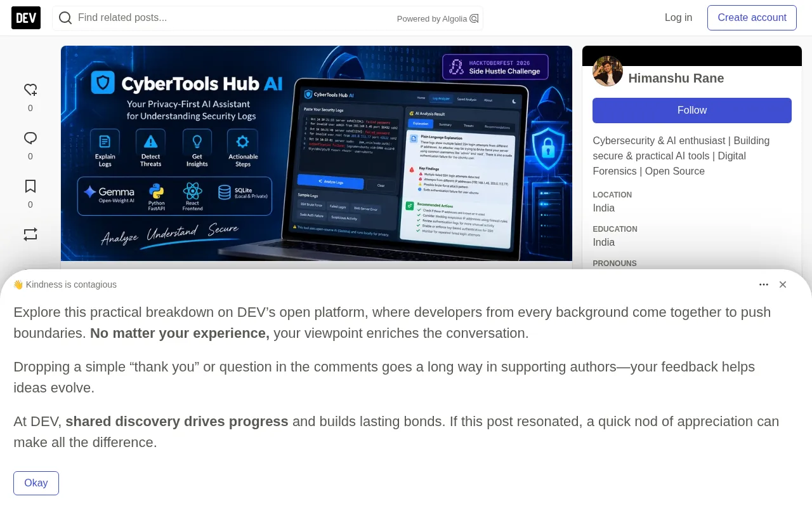The height and width of the screenshot is (508, 812).
Task: Jump to comments via the speech bubble icon
Action: (30, 138)
